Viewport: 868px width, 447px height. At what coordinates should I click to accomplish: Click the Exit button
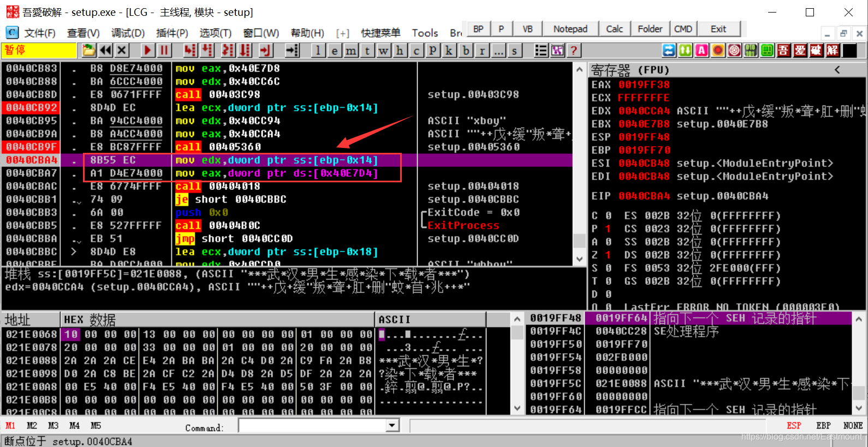click(x=718, y=29)
